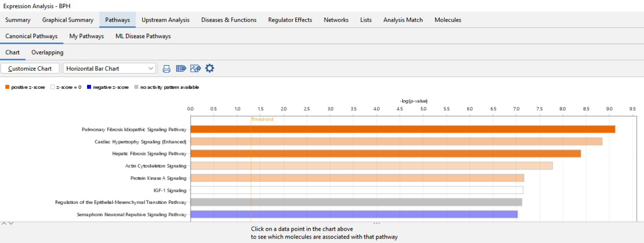
Task: Open the Diseases & Functions tab
Action: click(229, 20)
